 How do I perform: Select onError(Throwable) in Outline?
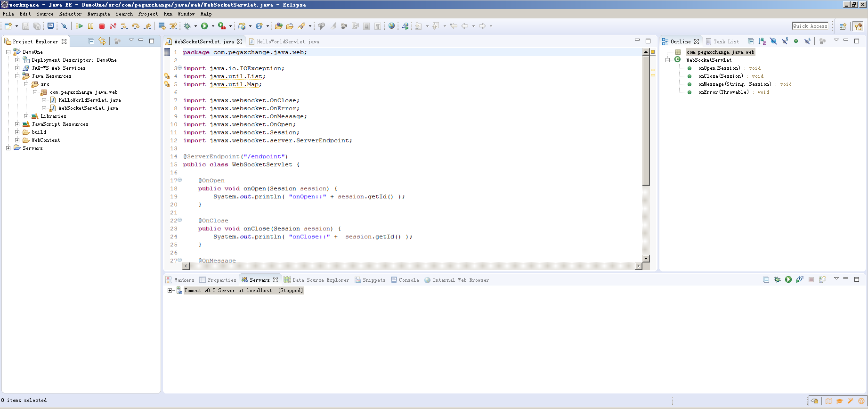tap(723, 92)
